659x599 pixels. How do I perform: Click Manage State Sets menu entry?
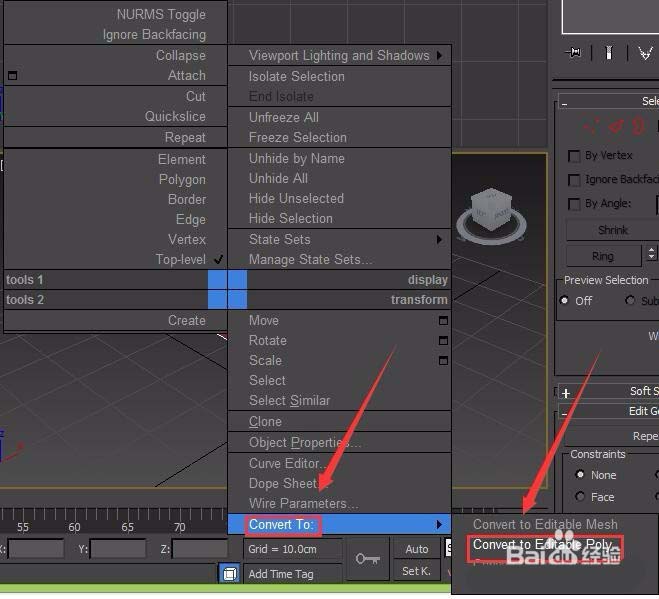click(x=310, y=259)
